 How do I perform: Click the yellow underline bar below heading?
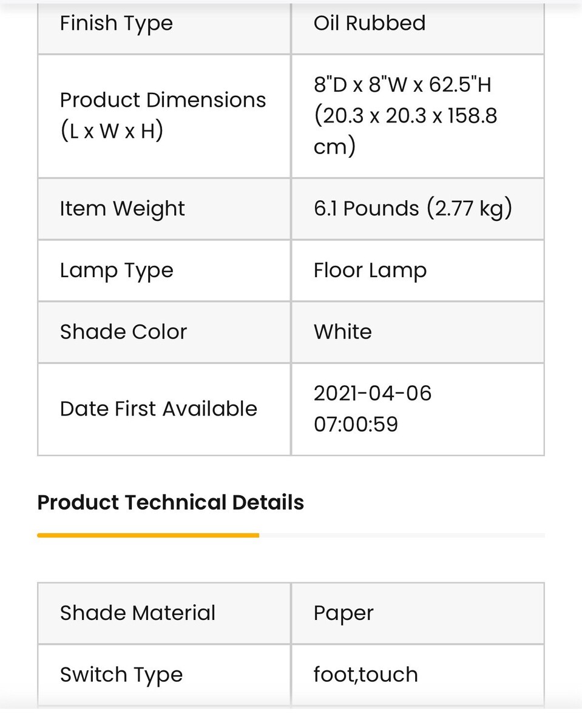click(x=148, y=535)
